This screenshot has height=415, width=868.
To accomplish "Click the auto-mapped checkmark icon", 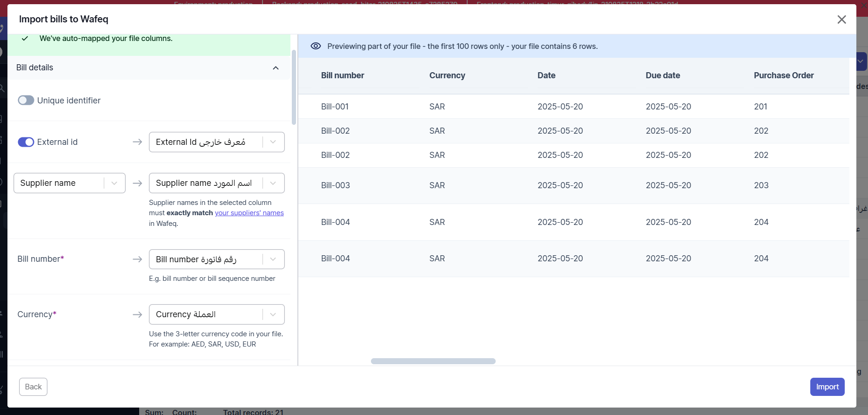I will point(25,39).
